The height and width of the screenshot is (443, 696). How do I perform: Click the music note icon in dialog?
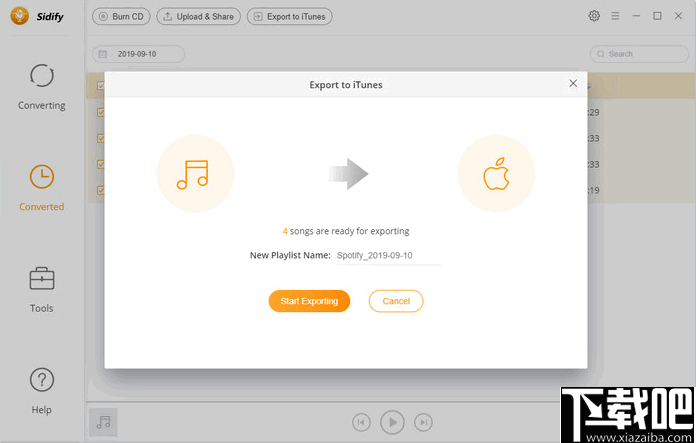195,174
